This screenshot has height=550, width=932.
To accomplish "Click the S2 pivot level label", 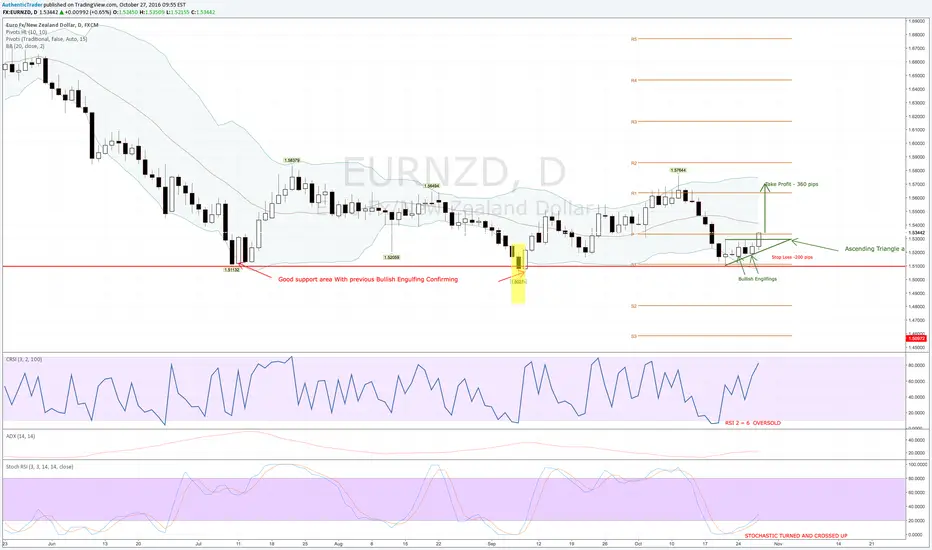I will [x=634, y=306].
